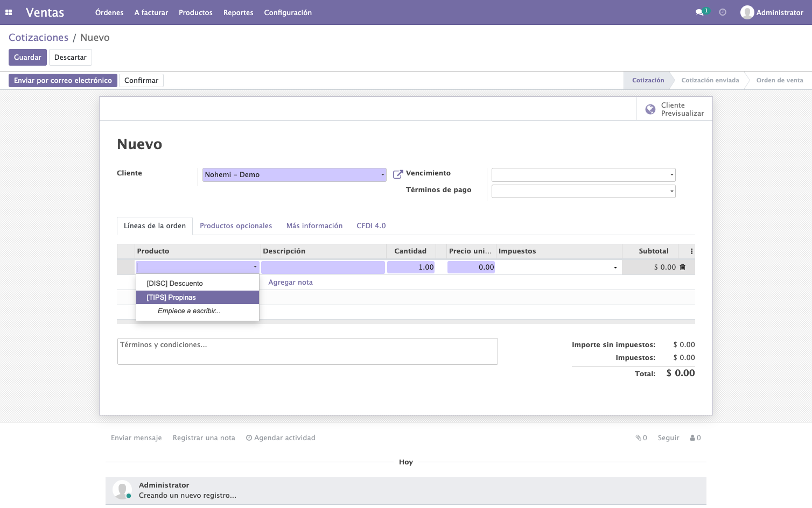This screenshot has height=508, width=812.
Task: Click Enviar mensaje in chatter
Action: [x=136, y=438]
